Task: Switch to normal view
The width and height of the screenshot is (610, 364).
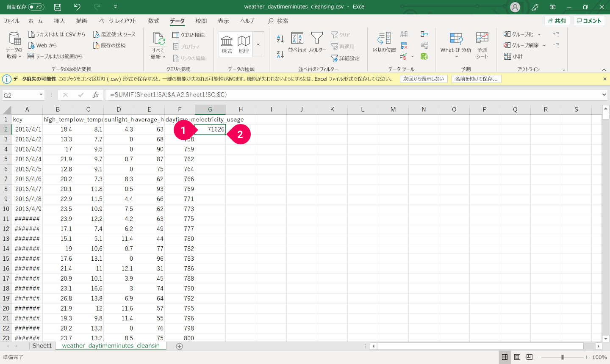Action: [x=505, y=357]
